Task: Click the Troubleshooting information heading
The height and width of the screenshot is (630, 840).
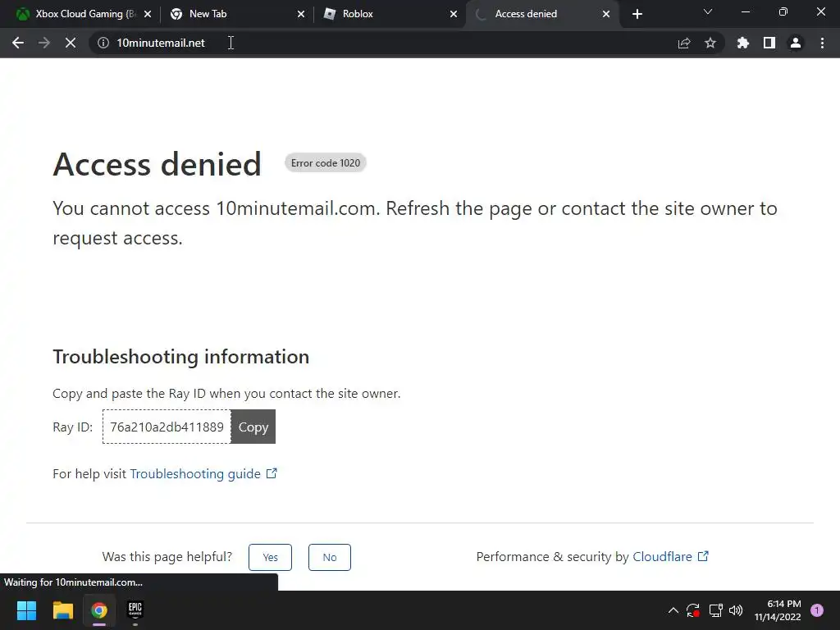Action: [x=181, y=357]
